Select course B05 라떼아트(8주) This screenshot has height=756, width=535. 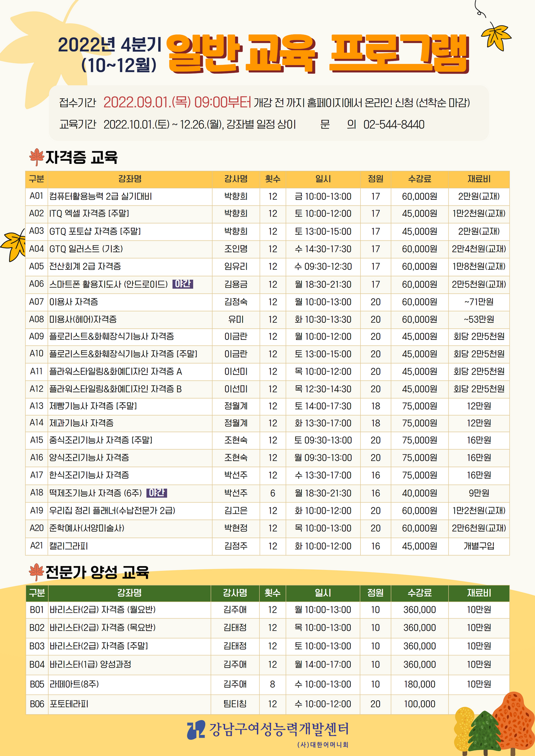74,684
